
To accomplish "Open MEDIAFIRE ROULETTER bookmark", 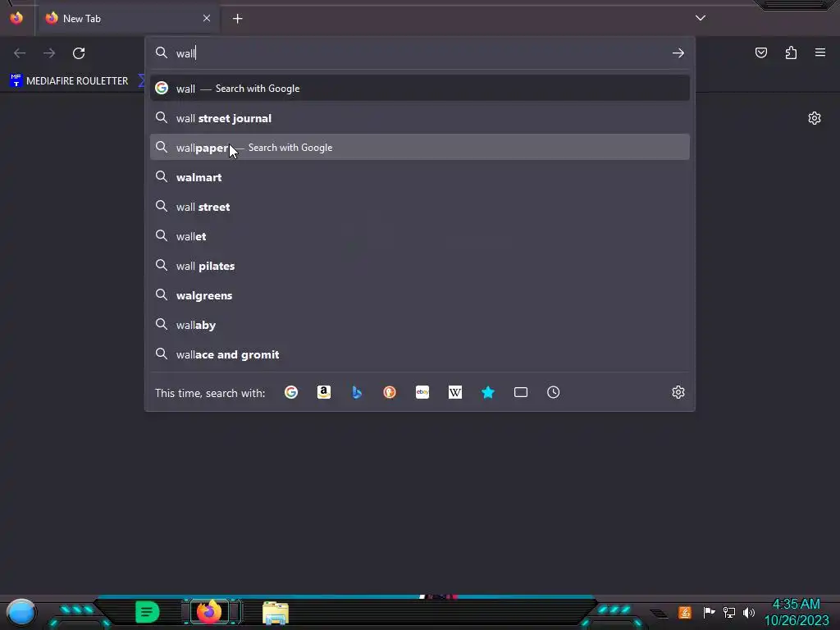I will [x=69, y=81].
